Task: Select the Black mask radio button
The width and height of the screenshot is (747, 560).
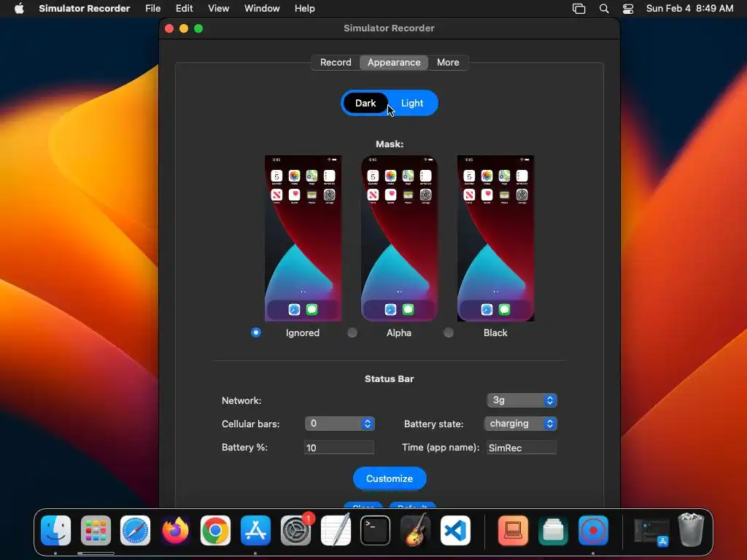Action: pyautogui.click(x=449, y=332)
